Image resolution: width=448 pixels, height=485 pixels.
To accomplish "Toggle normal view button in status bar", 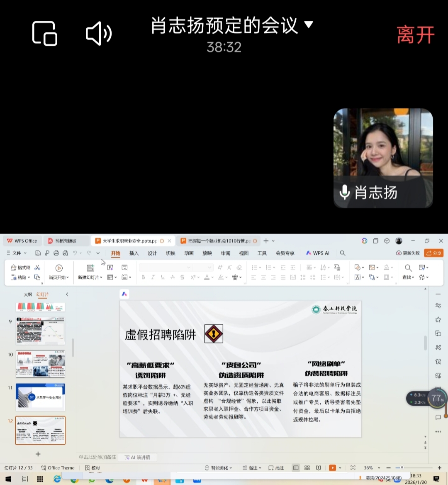I will (296, 468).
